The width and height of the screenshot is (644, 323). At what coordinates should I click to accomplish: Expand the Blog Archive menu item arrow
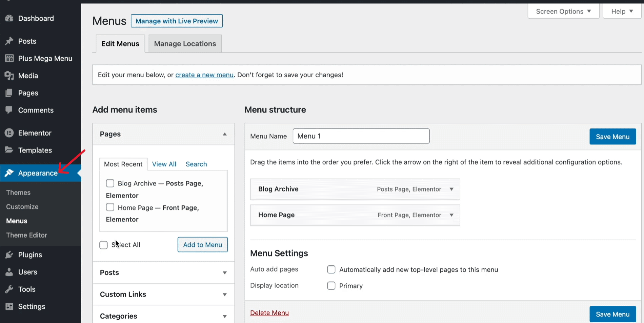(451, 189)
